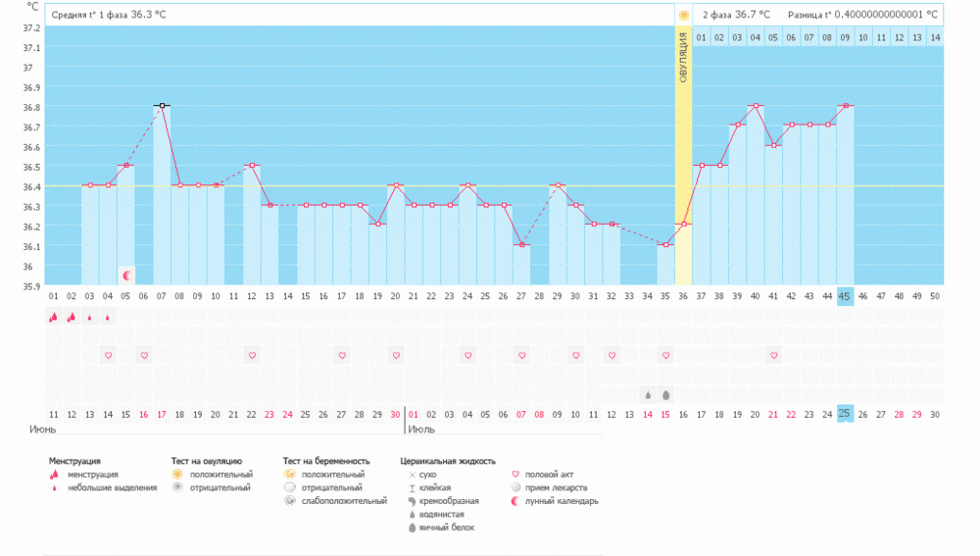Click the '2 фаза 36.7 °C' header label
Viewport: 980px width, 556px height.
click(736, 15)
